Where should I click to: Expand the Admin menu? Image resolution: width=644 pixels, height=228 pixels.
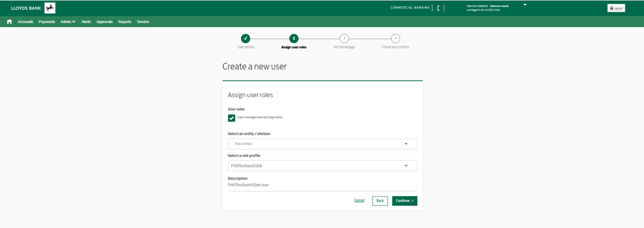(x=67, y=22)
